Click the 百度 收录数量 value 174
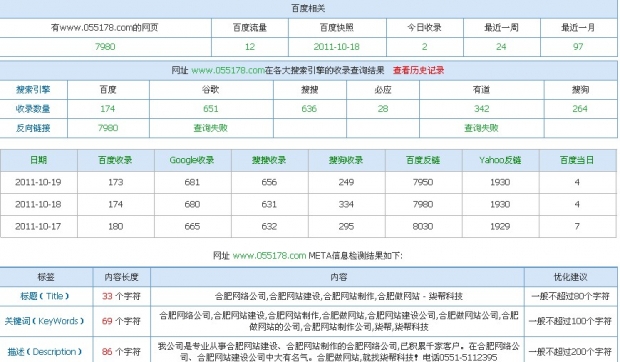The height and width of the screenshot is (362, 620). (108, 109)
